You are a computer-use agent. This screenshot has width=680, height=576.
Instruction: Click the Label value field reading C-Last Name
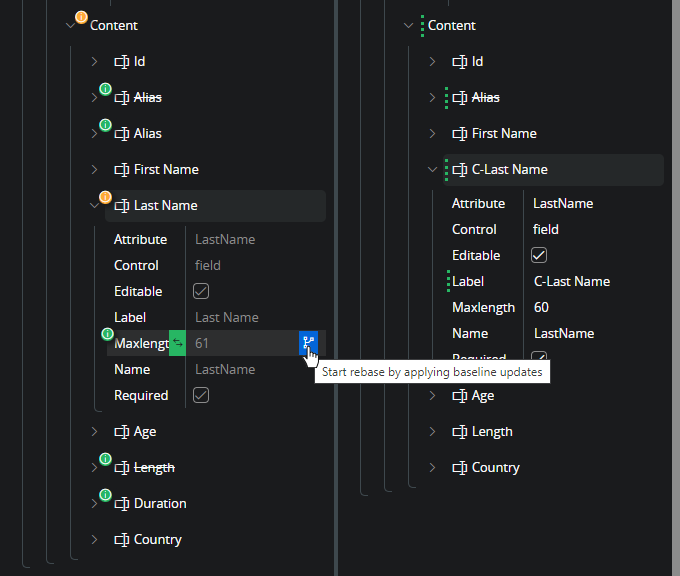pyautogui.click(x=572, y=281)
